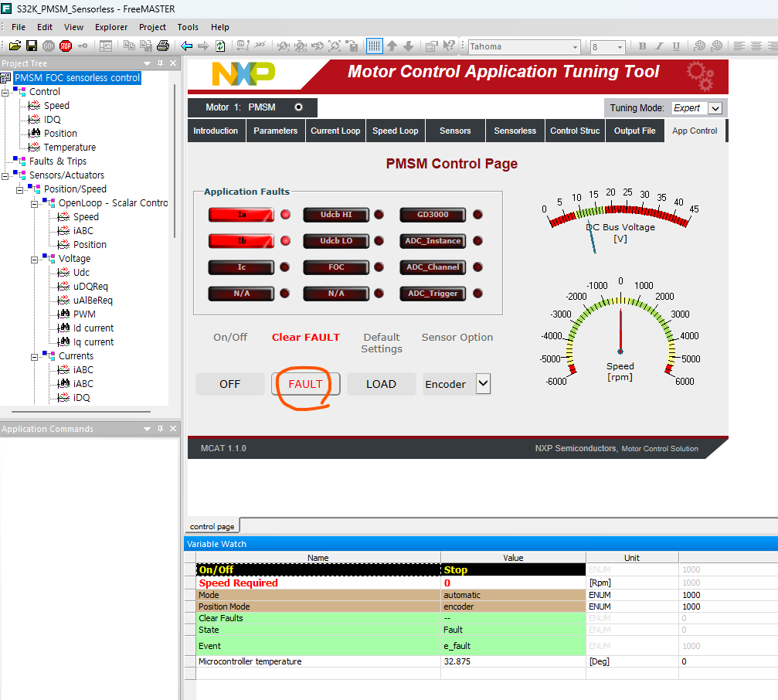This screenshot has width=778, height=700.
Task: Click the LOAD default settings button
Action: pyautogui.click(x=381, y=384)
